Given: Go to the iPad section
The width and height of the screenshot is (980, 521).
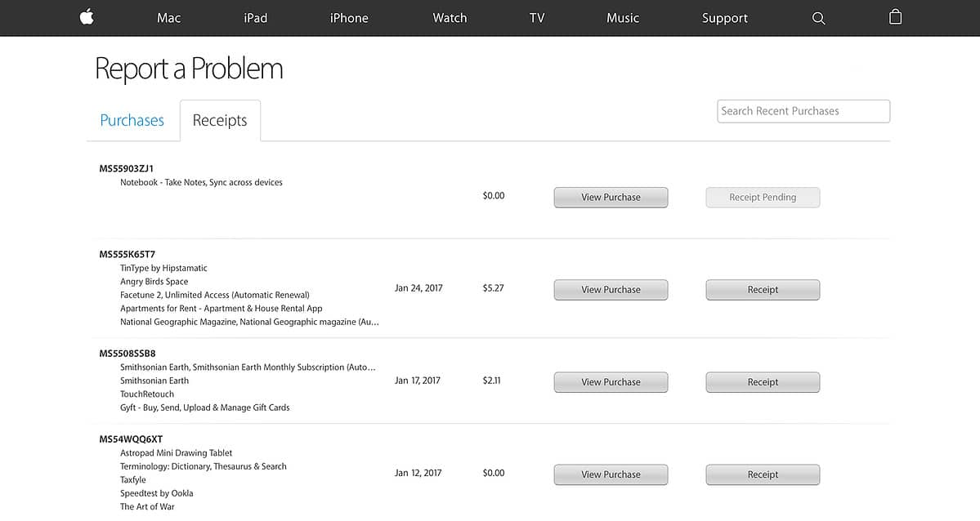Looking at the screenshot, I should 256,18.
